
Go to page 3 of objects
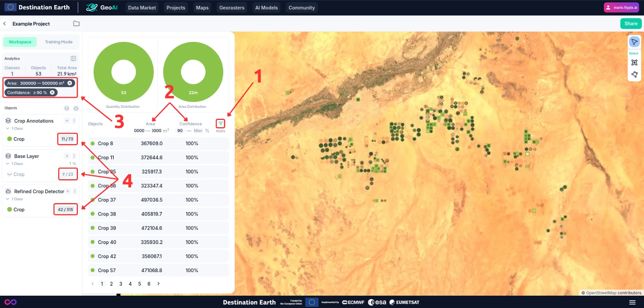[121, 284]
